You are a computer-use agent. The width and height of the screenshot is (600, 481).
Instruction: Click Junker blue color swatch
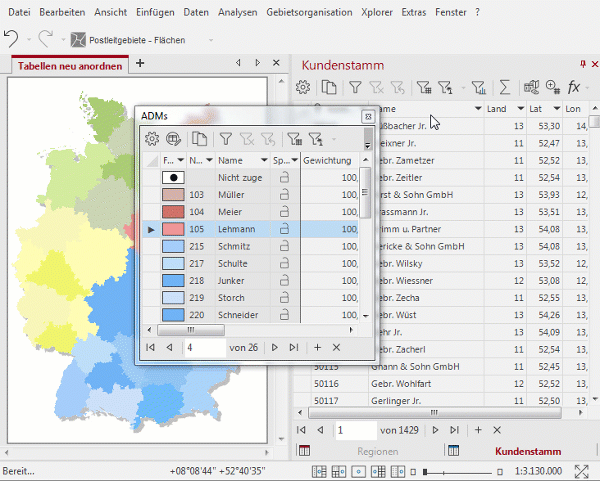[173, 280]
